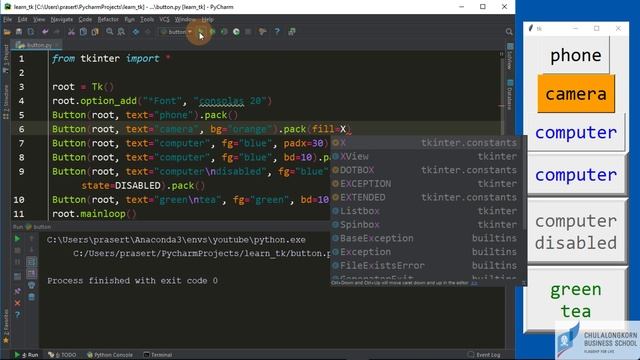Screen dimensions: 640x360
Task: Toggle soft-wrap icon in Run panel
Action: pos(31,262)
